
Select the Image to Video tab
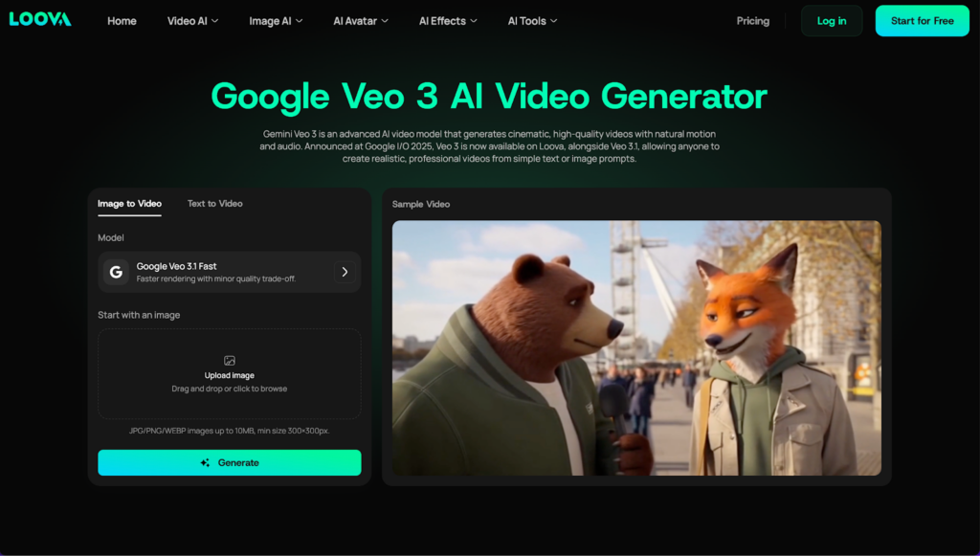(129, 204)
